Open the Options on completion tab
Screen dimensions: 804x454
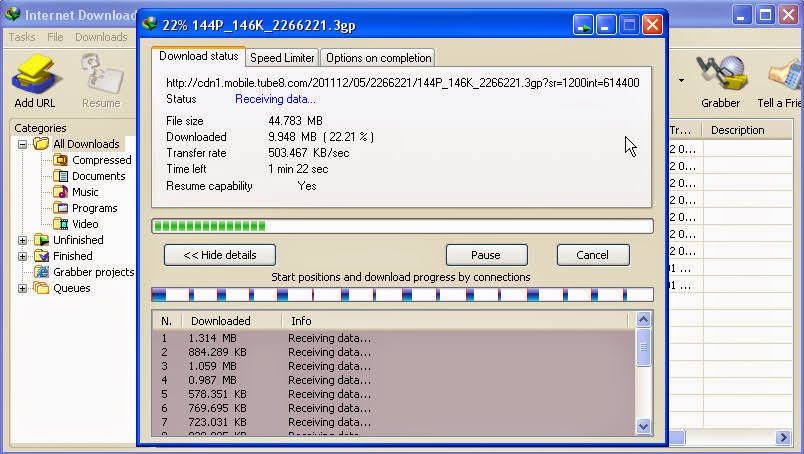[x=378, y=58]
